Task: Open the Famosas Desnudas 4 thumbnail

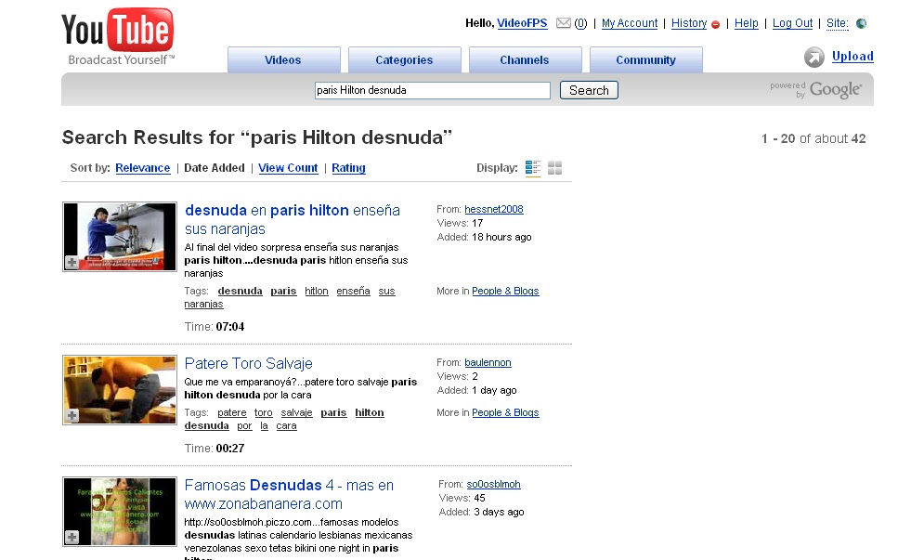Action: (x=120, y=511)
